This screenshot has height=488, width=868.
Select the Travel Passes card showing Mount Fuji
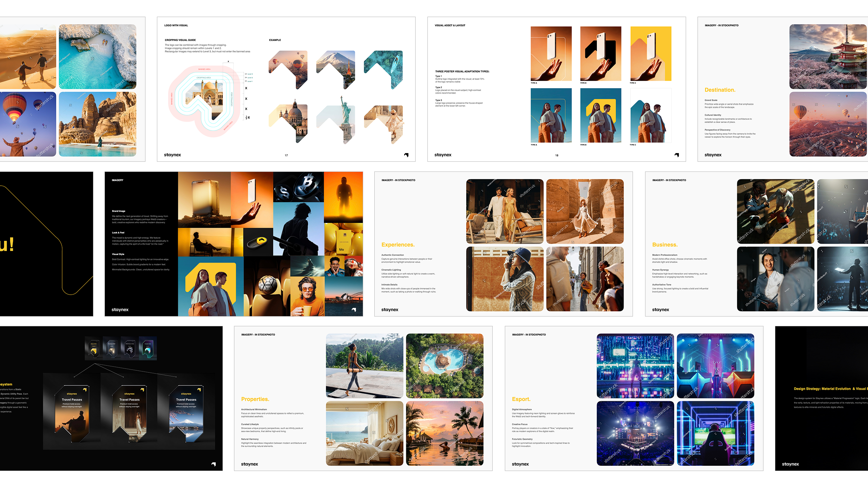pos(186,413)
